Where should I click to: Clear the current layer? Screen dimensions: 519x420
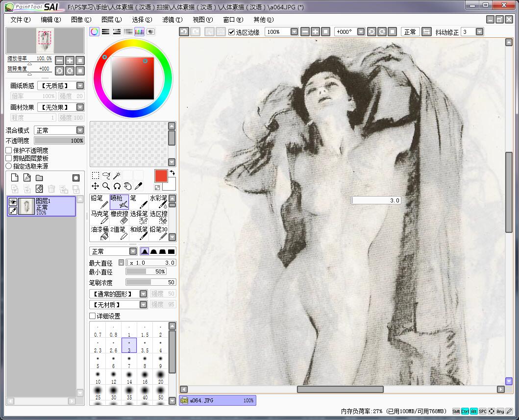click(x=39, y=189)
